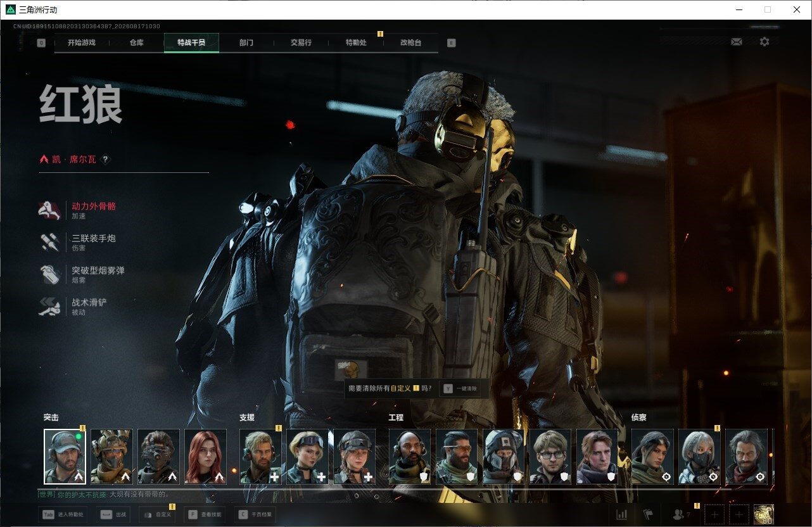Click the plus slot beside the friends icon

714,515
